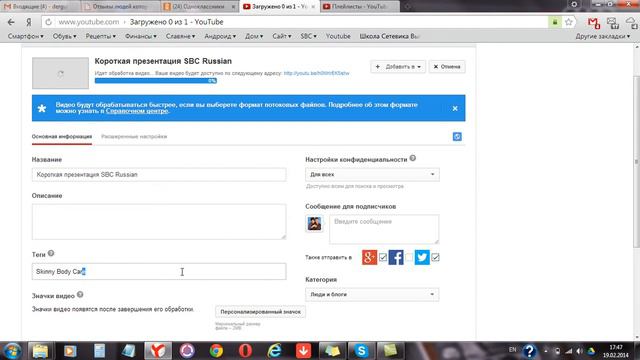640x360 pixels.
Task: Bookmark the page with the star icon
Action: coord(569,22)
